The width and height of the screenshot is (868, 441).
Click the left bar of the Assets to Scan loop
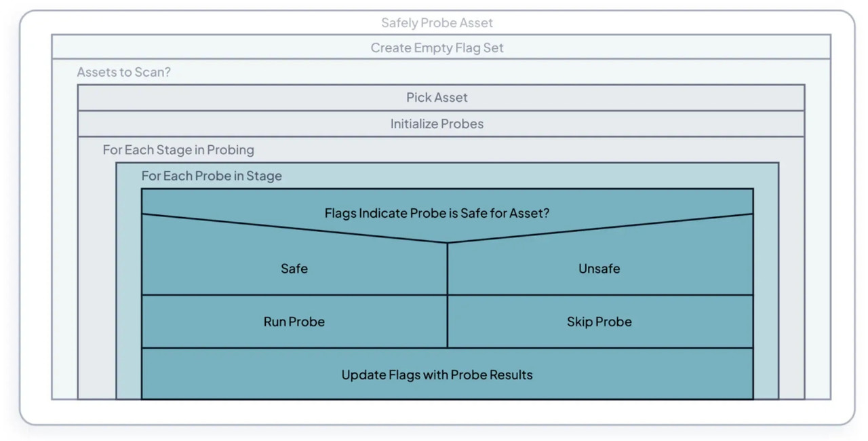pyautogui.click(x=64, y=237)
